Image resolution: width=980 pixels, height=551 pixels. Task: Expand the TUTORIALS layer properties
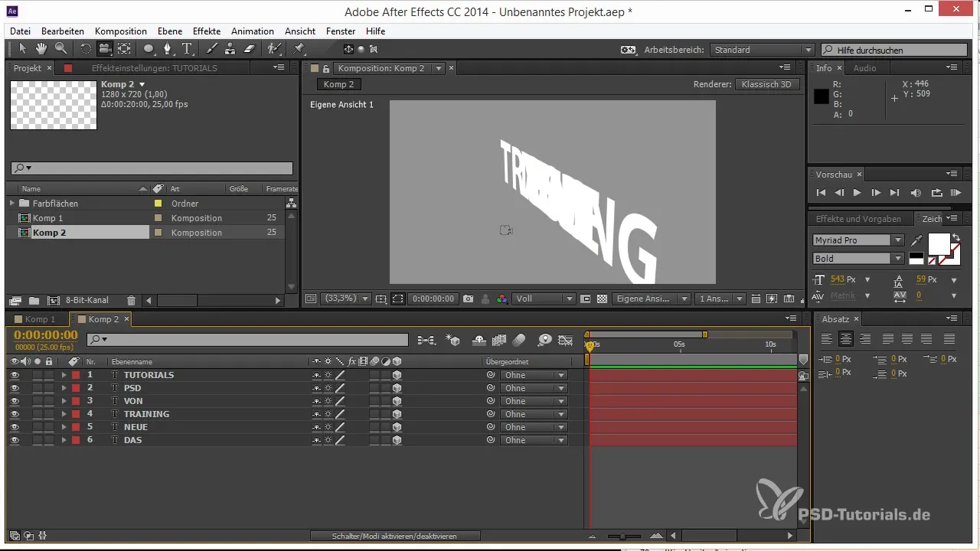pos(64,375)
